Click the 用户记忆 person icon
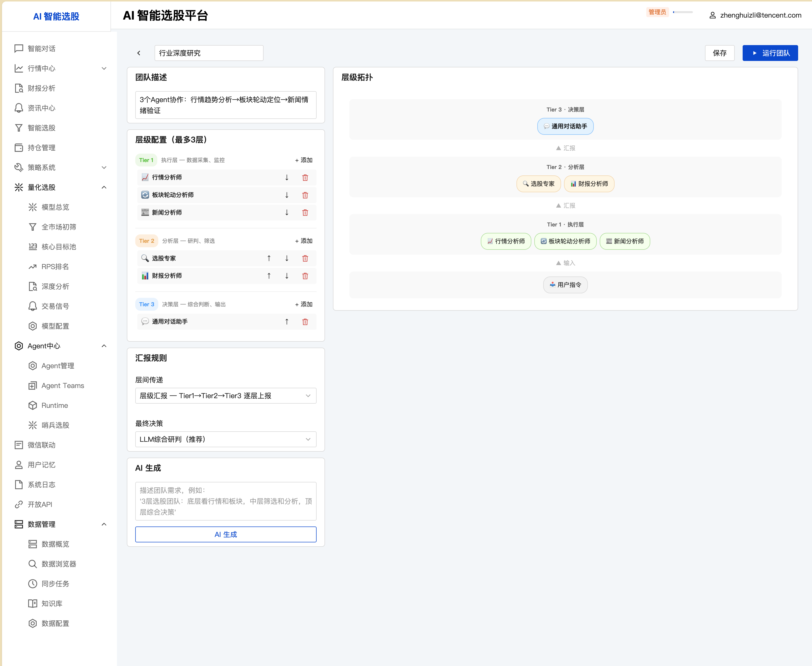 [19, 465]
